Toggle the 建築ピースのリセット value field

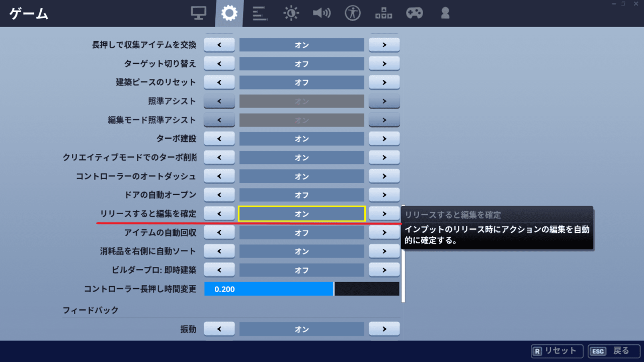point(302,82)
